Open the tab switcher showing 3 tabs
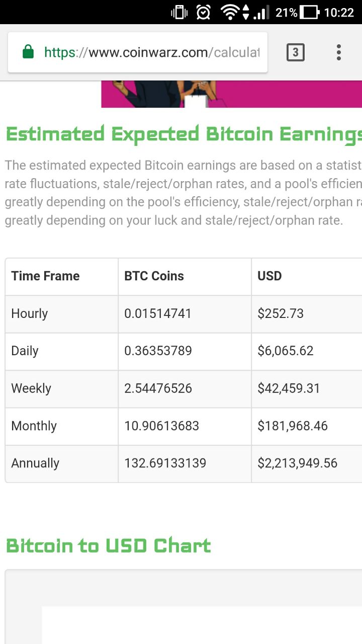Screen dimensions: 362x644 (295, 52)
